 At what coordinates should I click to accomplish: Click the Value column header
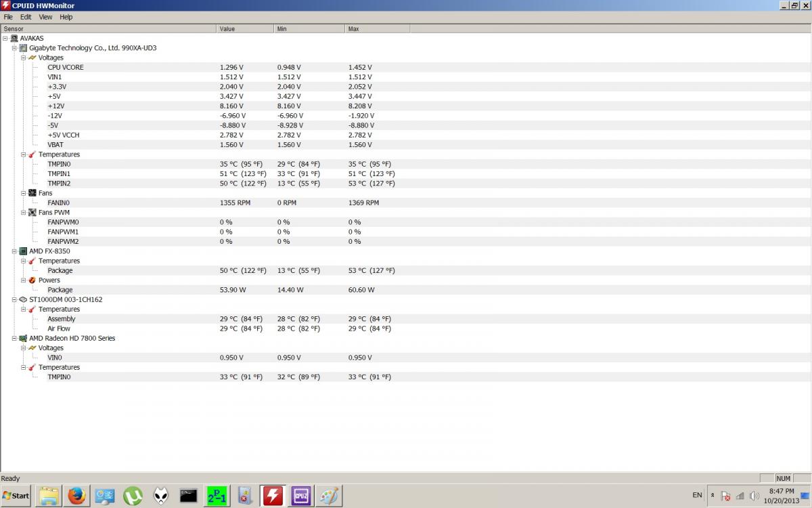pos(246,28)
